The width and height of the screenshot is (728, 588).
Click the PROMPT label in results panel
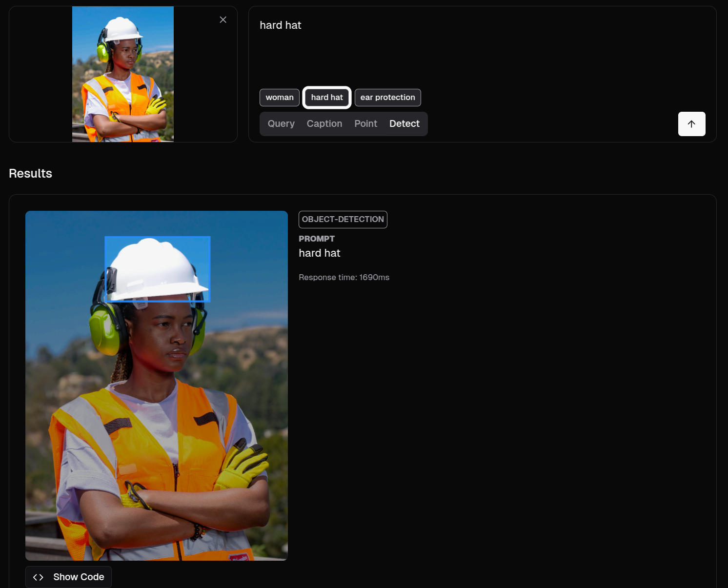317,239
